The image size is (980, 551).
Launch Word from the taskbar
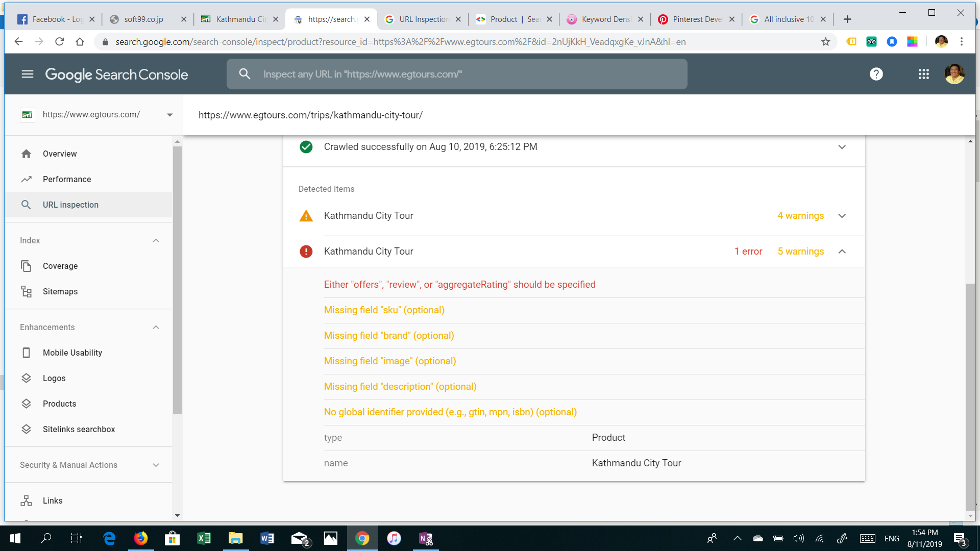coord(267,538)
